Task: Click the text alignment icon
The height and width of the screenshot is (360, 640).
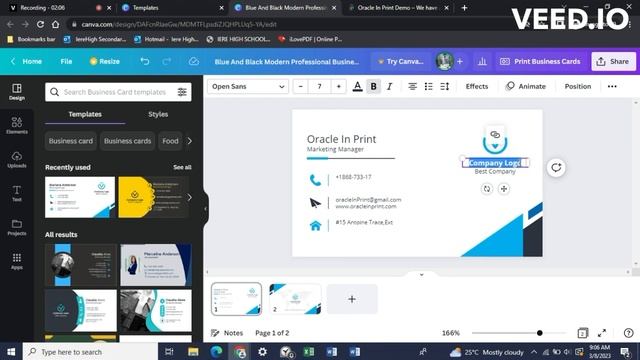Action: [413, 87]
